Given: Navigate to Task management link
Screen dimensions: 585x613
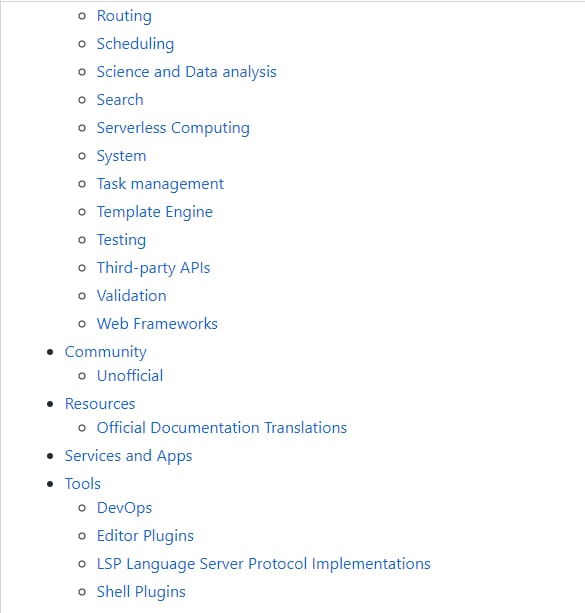Looking at the screenshot, I should [x=160, y=184].
